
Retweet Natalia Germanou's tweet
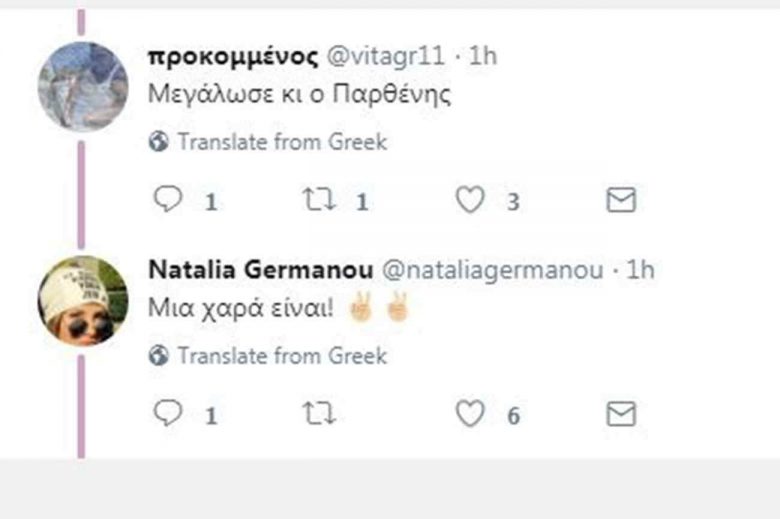tap(318, 414)
